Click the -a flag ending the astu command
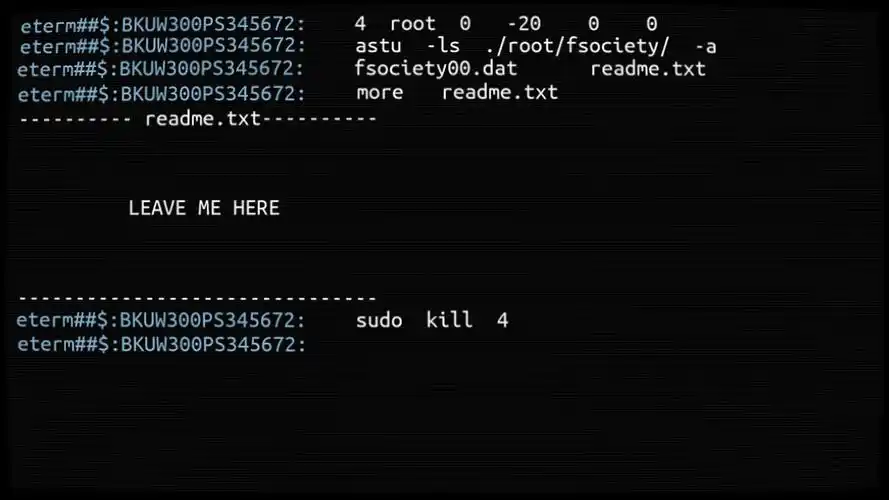 pyautogui.click(x=705, y=47)
